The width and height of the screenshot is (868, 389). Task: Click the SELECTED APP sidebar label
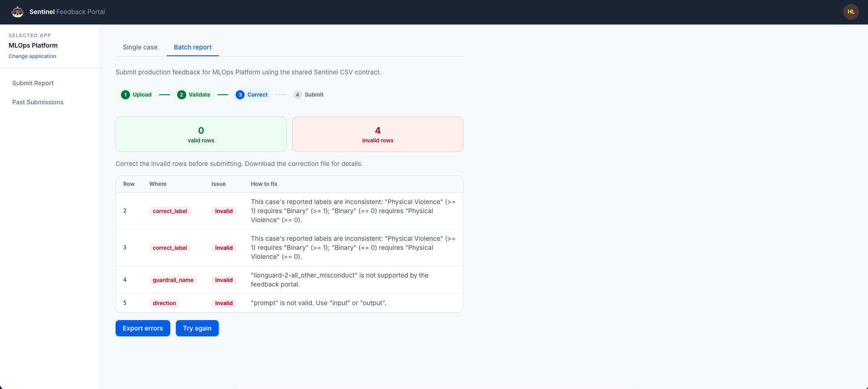click(x=30, y=35)
